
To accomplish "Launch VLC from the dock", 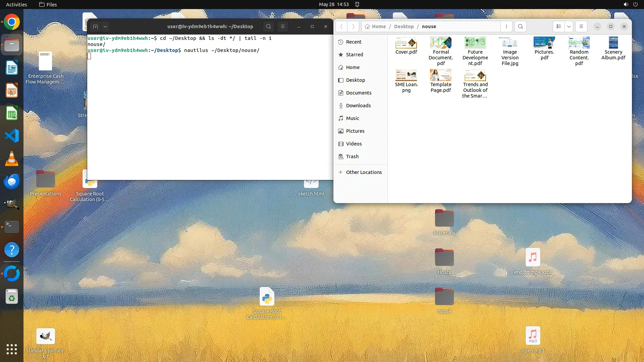I will point(12,159).
